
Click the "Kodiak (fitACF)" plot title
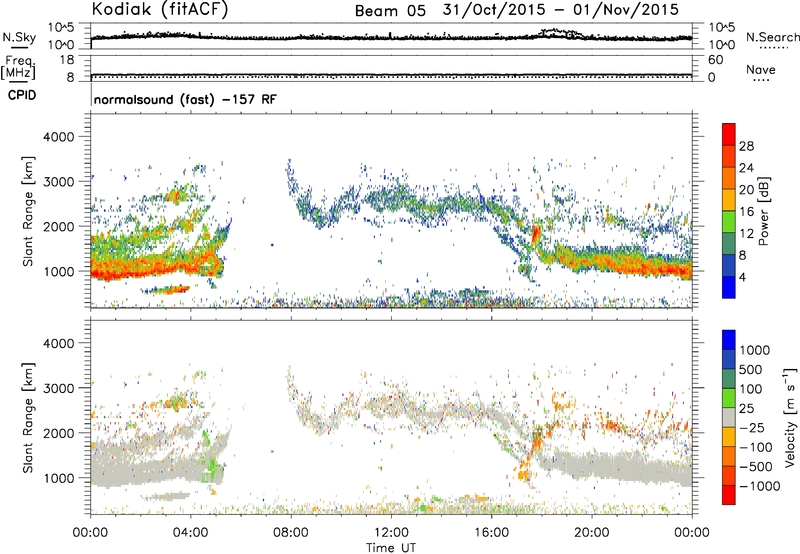160,9
